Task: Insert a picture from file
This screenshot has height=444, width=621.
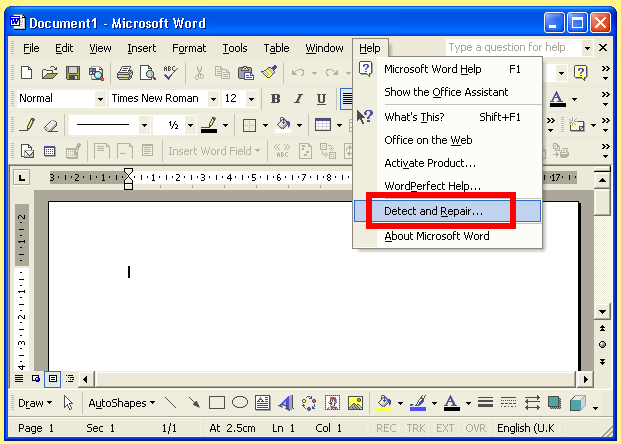Action: point(355,403)
